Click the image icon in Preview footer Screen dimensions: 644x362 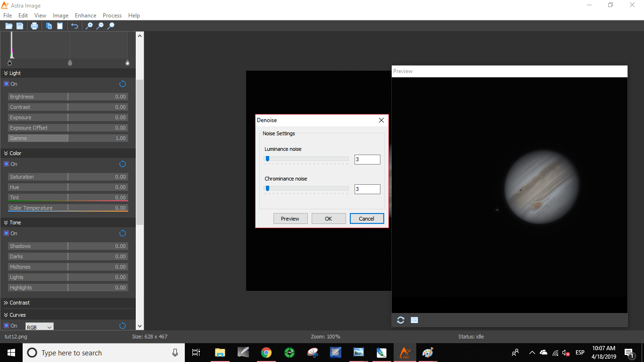[x=414, y=320]
